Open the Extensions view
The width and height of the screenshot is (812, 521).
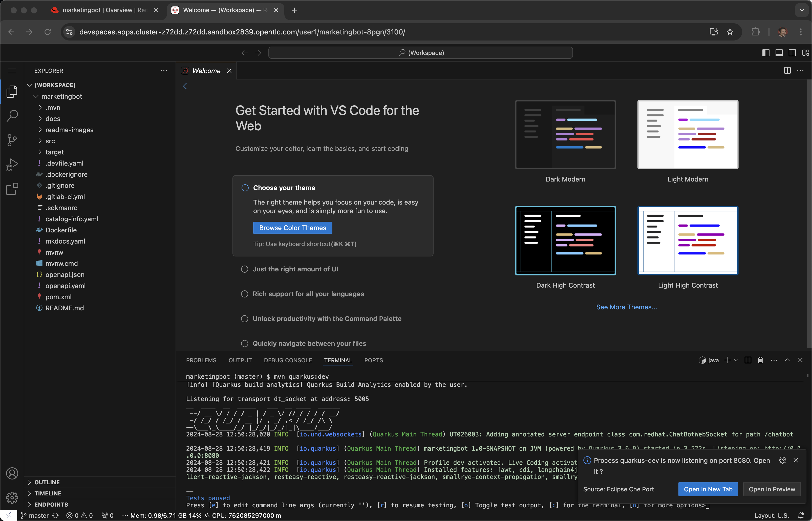pyautogui.click(x=12, y=189)
